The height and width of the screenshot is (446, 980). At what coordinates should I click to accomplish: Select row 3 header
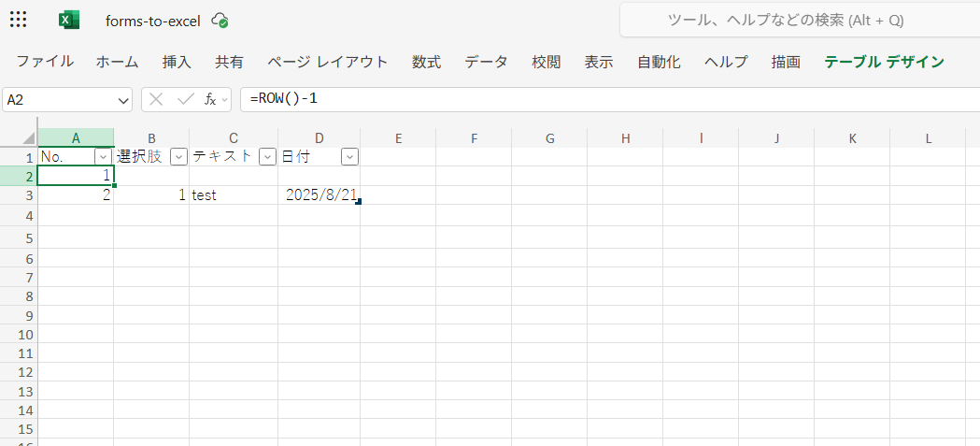[19, 195]
